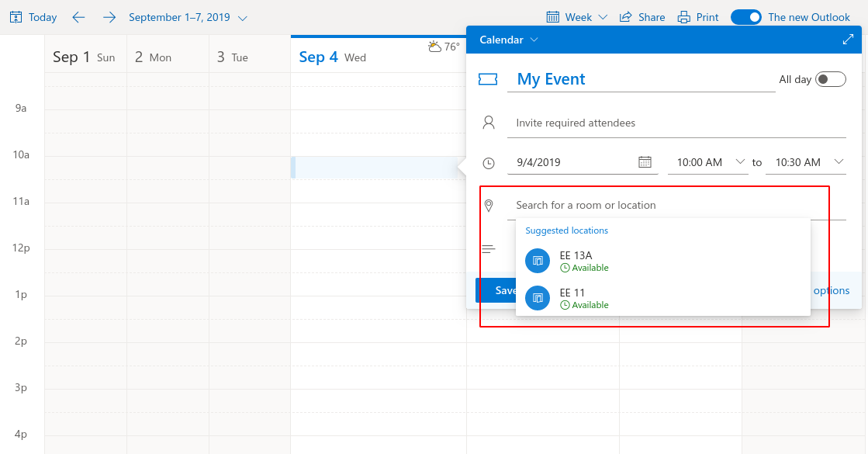This screenshot has height=454, width=868.
Task: Advance to the next week with the right arrow
Action: [x=109, y=17]
